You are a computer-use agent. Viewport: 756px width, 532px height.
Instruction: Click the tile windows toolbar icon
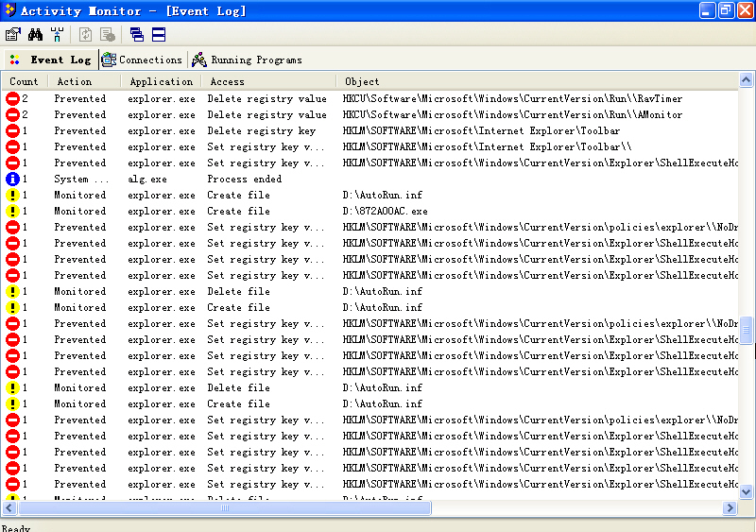point(159,35)
